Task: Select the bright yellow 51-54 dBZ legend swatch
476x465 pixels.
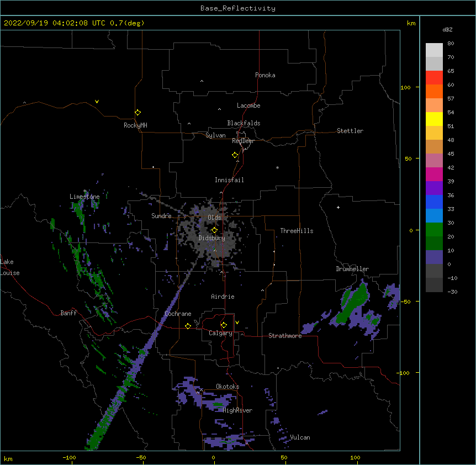Action: (434, 119)
